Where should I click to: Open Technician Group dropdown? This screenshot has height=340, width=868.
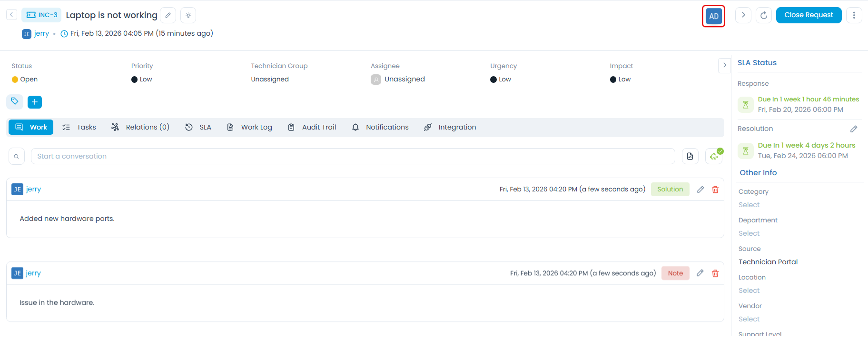[270, 80]
